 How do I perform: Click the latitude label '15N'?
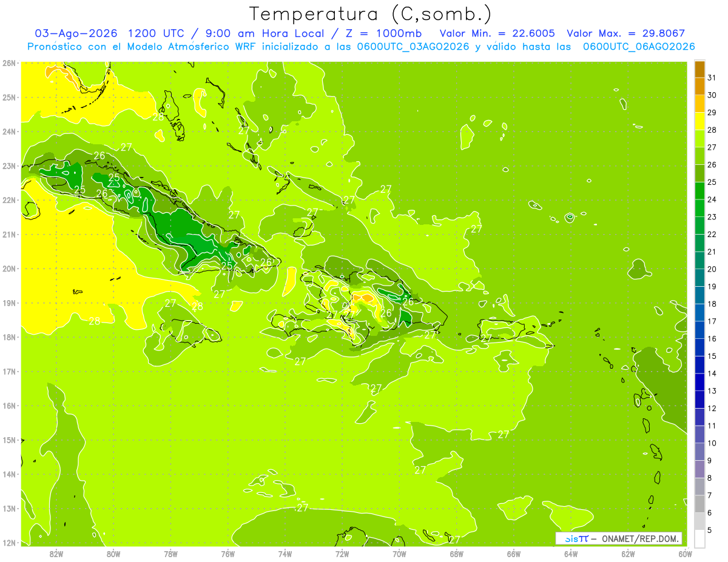pyautogui.click(x=9, y=440)
